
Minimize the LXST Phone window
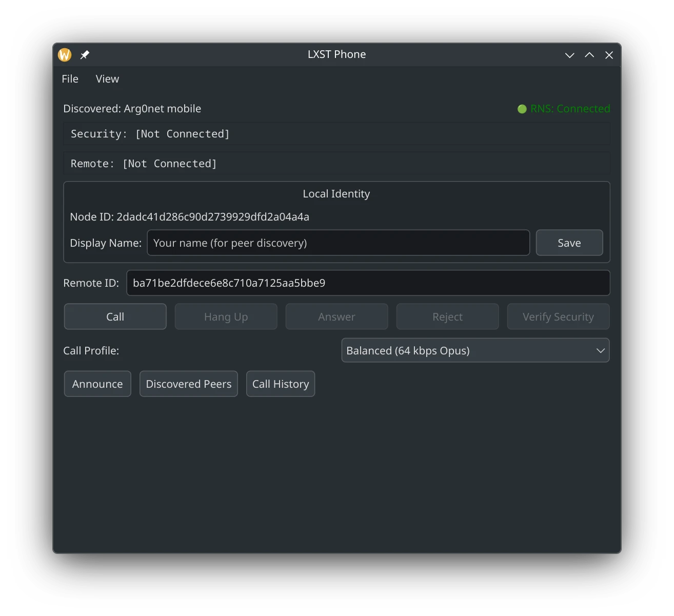(x=569, y=55)
